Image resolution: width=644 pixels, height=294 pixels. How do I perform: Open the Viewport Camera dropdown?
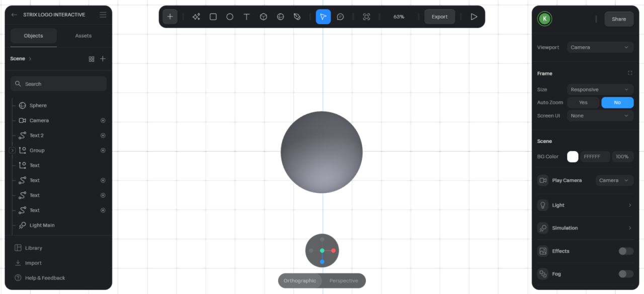click(x=600, y=47)
